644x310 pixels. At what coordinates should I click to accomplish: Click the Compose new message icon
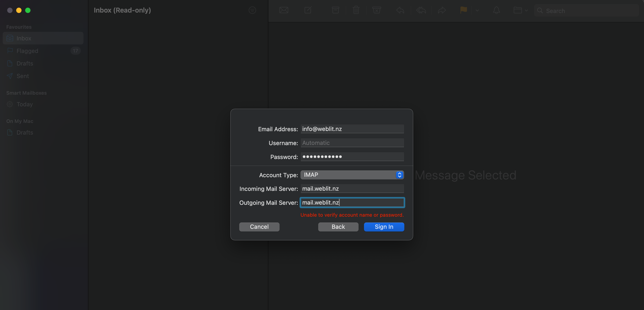point(308,10)
